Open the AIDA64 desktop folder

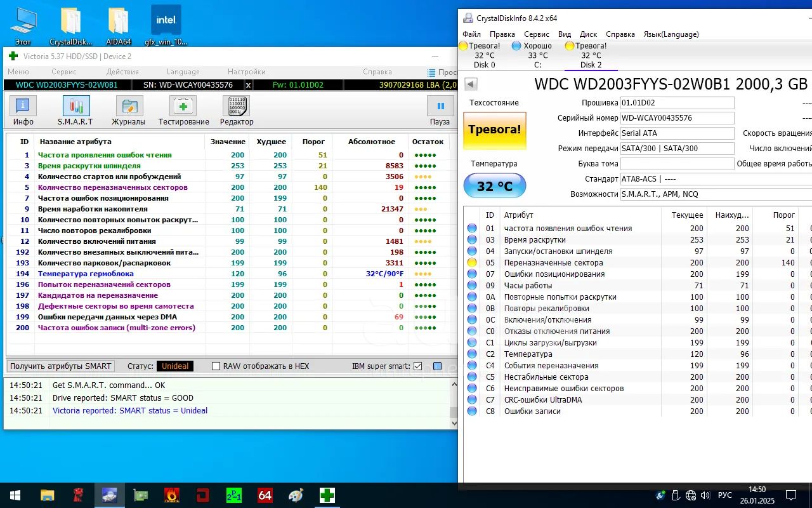click(x=119, y=27)
